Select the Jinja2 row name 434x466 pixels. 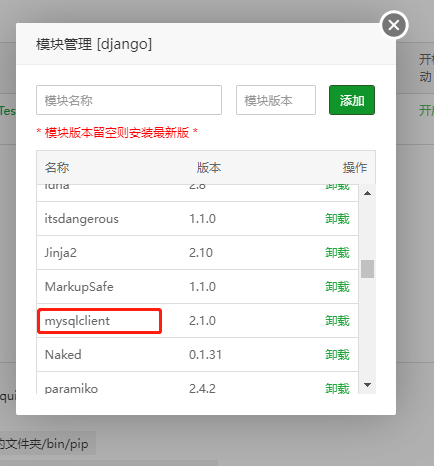click(61, 253)
